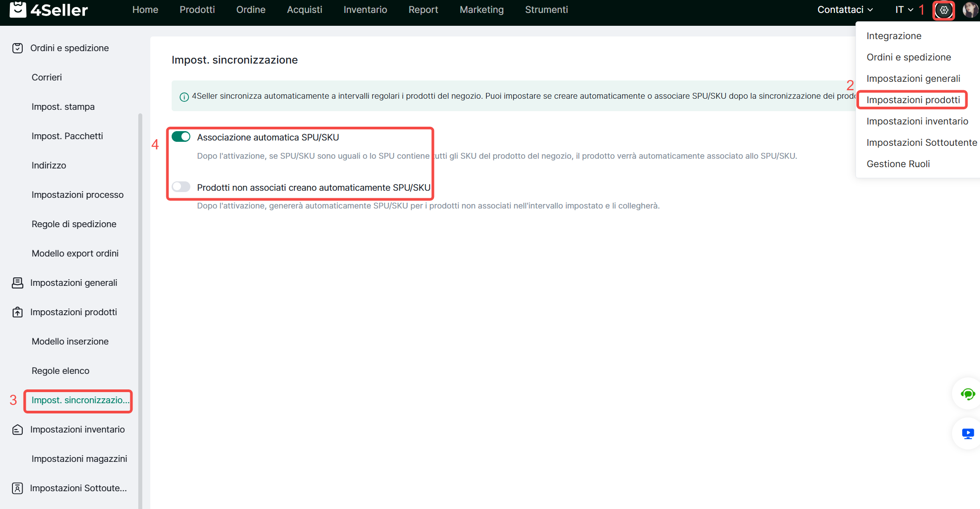Click the 4Seller logo icon
Image resolution: width=980 pixels, height=509 pixels.
coord(18,9)
